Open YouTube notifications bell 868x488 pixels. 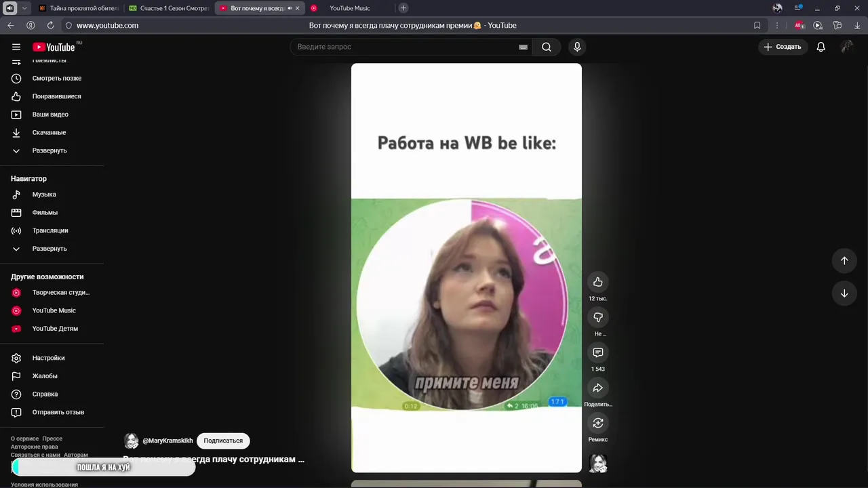pos(821,47)
